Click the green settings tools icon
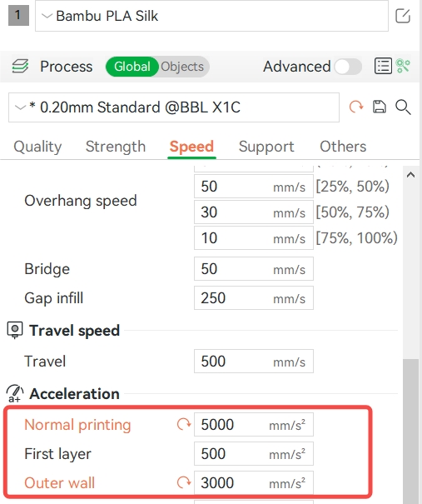Image resolution: width=422 pixels, height=504 pixels. (403, 66)
